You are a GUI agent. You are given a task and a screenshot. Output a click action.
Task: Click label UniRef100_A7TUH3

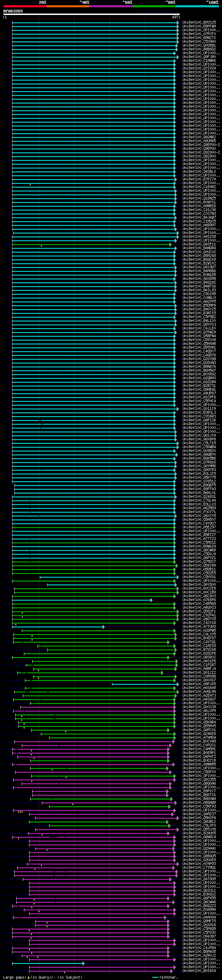pyautogui.click(x=199, y=626)
